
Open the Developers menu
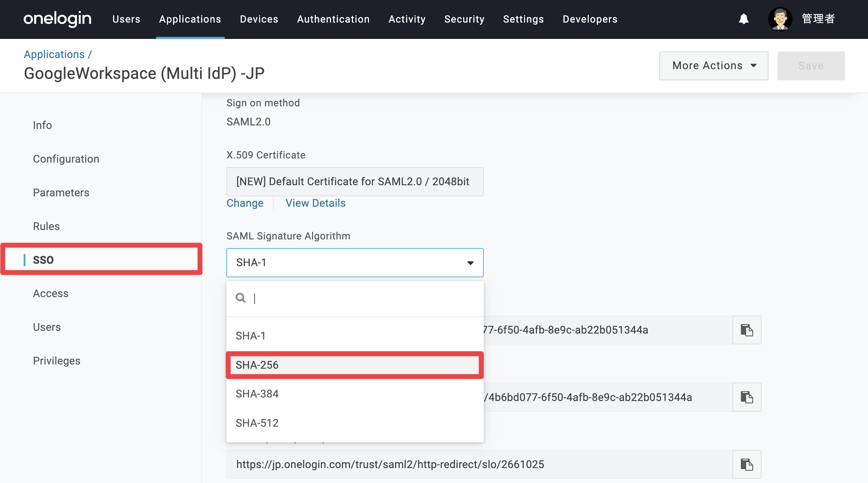pos(590,19)
